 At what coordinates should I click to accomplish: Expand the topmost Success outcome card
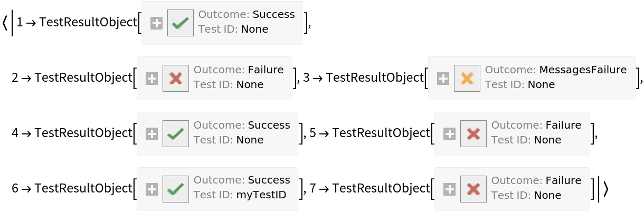click(156, 23)
